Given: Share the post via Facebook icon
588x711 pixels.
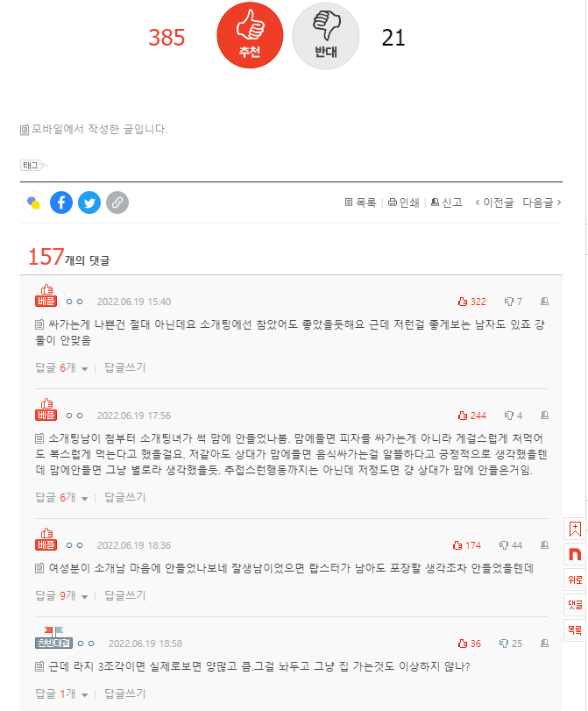Looking at the screenshot, I should [x=61, y=203].
